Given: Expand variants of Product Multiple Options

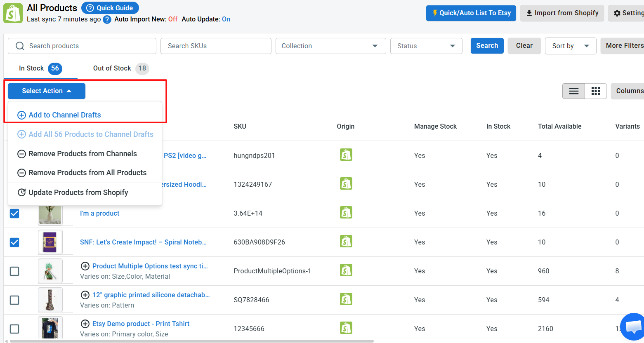Looking at the screenshot, I should click(x=85, y=266).
